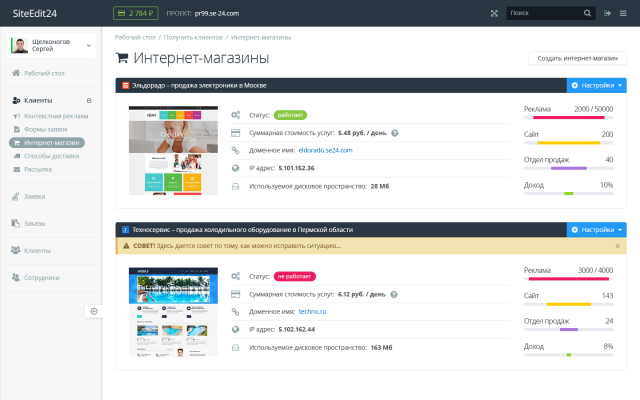This screenshot has height=400, width=640.
Task: Click the user avatar photo
Action: coord(20,45)
